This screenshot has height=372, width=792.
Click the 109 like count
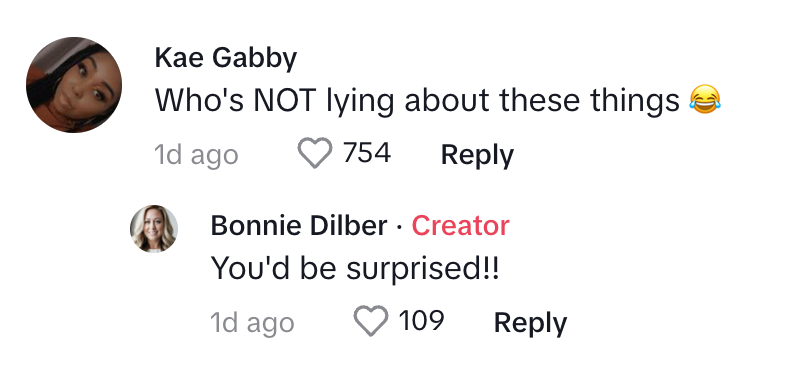pos(422,320)
